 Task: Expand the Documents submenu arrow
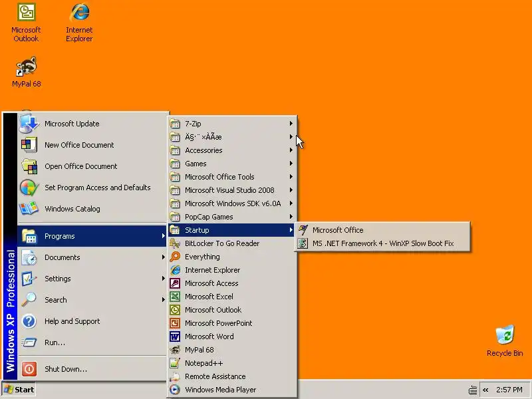pyautogui.click(x=163, y=257)
